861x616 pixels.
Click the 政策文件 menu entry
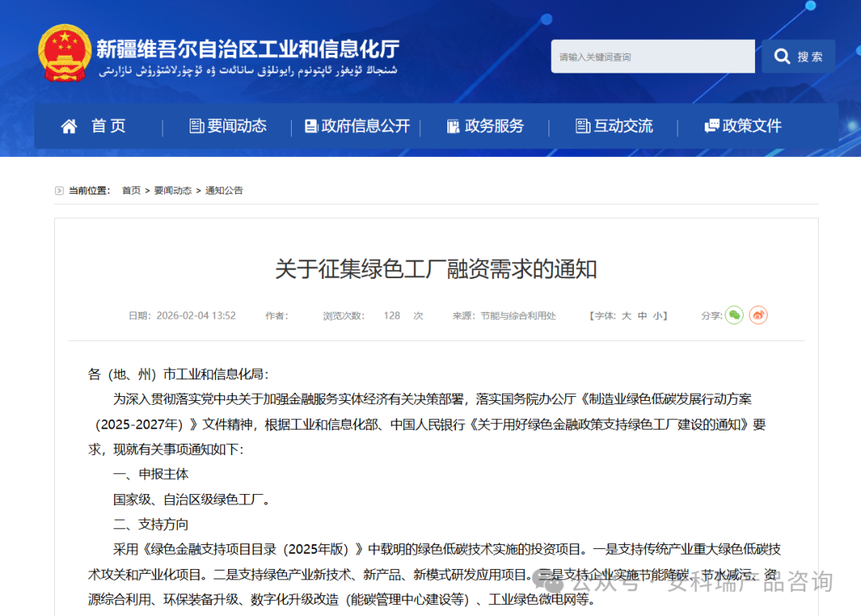coord(751,125)
